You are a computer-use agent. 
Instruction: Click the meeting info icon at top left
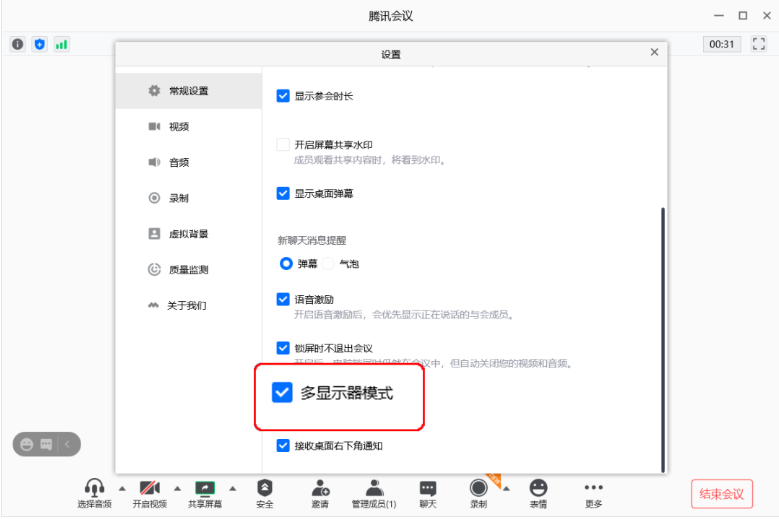(x=18, y=44)
